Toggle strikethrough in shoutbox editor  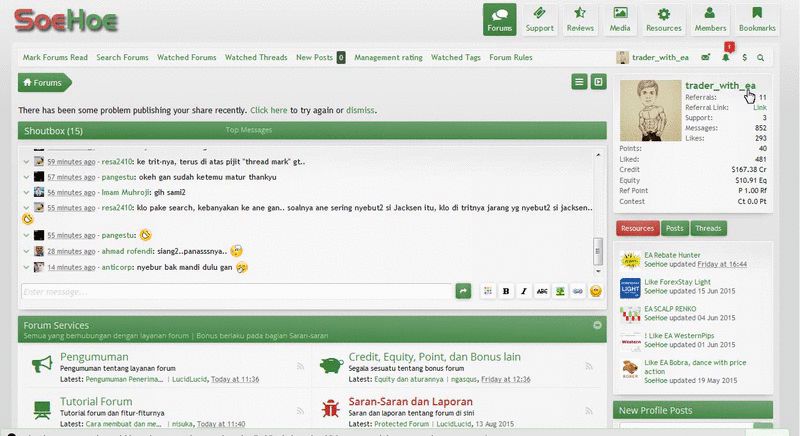[541, 291]
